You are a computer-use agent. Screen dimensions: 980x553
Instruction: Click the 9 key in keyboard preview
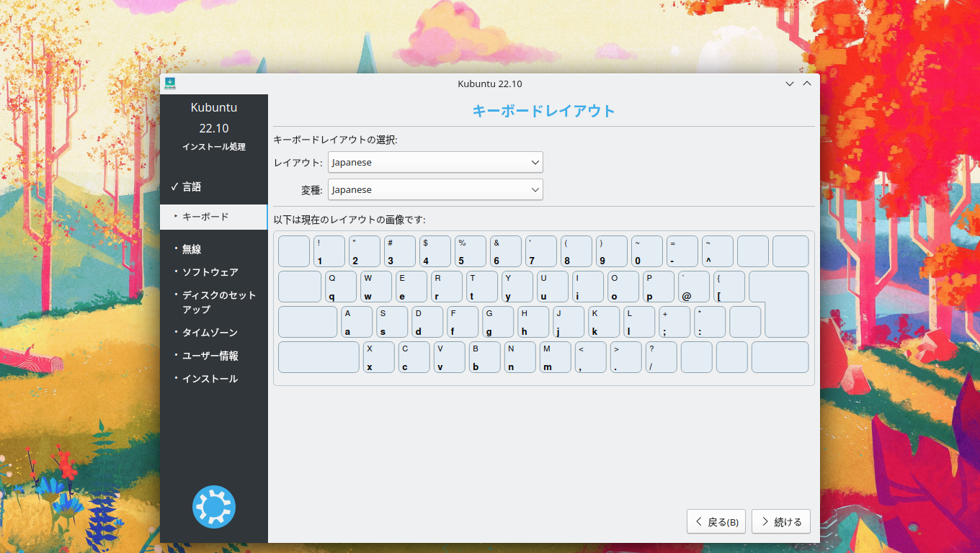(612, 251)
